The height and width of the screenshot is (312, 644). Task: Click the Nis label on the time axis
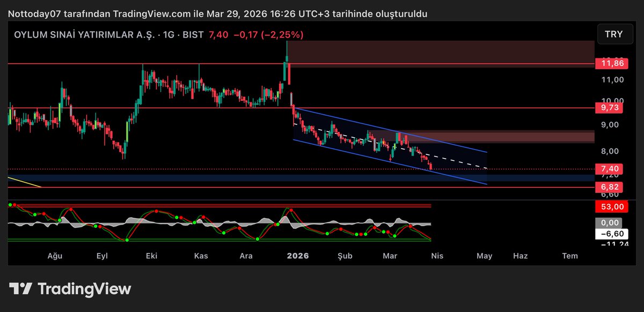coord(436,256)
